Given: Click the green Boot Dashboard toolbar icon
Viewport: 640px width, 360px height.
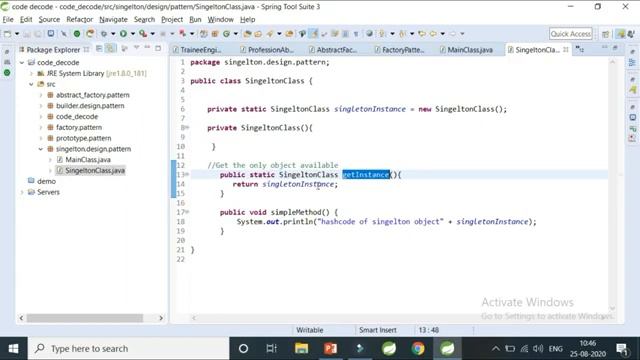Looking at the screenshot, I should click(77, 34).
